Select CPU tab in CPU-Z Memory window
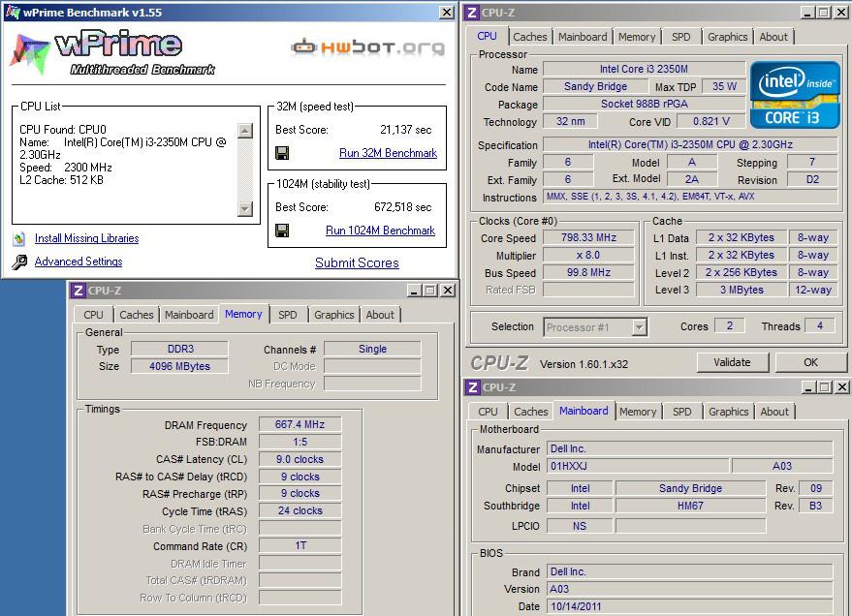 tap(93, 315)
